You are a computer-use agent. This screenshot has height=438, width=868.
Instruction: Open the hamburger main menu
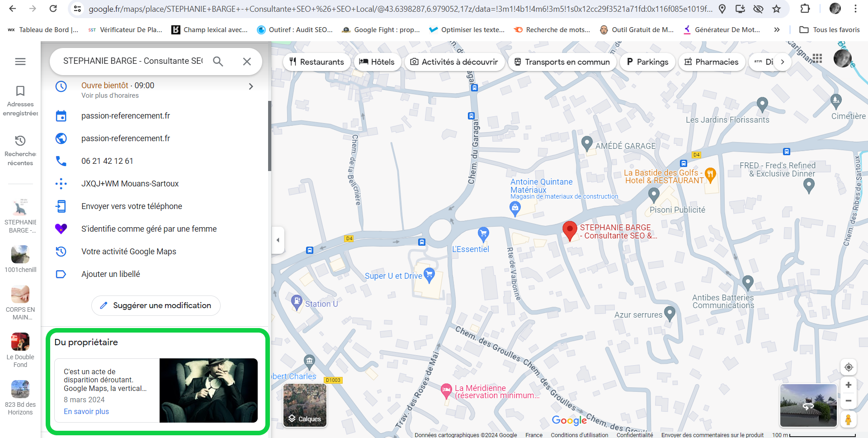tap(20, 61)
